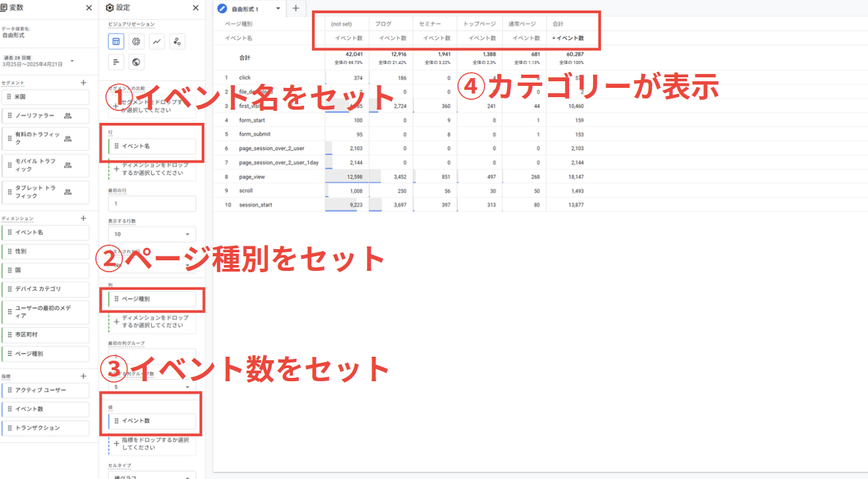Open the 自由形式 1 tab dropdown arrow
The width and height of the screenshot is (868, 479).
278,9
